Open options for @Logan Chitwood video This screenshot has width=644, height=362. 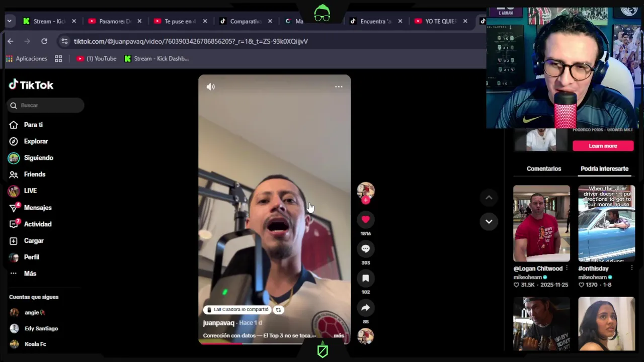[567, 268]
